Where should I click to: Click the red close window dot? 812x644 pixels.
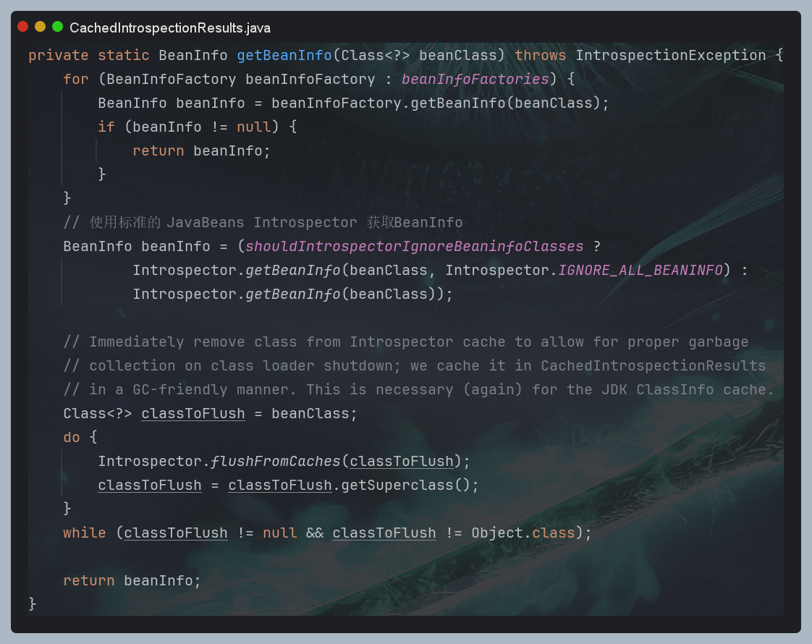pyautogui.click(x=22, y=26)
